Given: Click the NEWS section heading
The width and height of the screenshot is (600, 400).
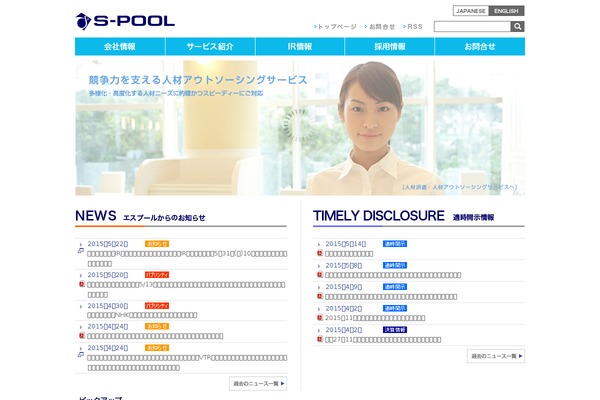Looking at the screenshot, I should [96, 216].
